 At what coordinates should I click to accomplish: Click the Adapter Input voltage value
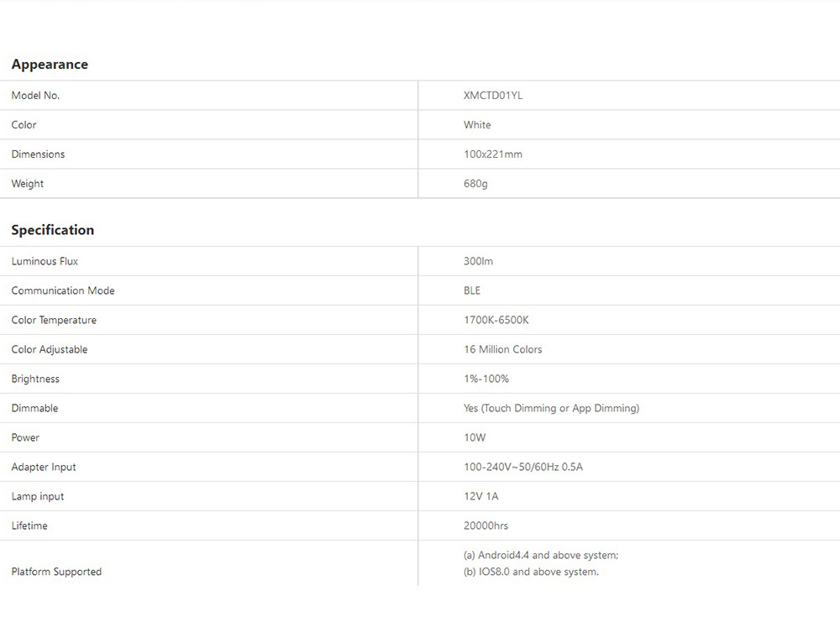point(522,467)
